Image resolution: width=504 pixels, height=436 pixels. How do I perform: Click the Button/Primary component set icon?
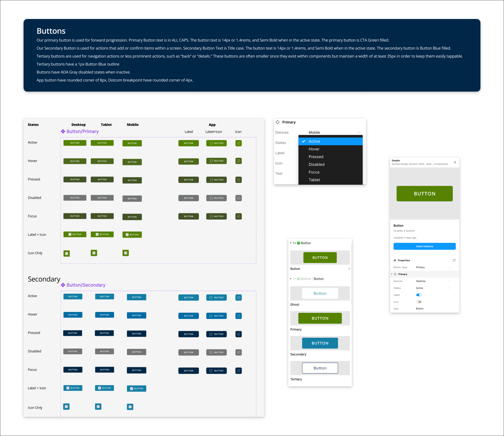pyautogui.click(x=63, y=131)
